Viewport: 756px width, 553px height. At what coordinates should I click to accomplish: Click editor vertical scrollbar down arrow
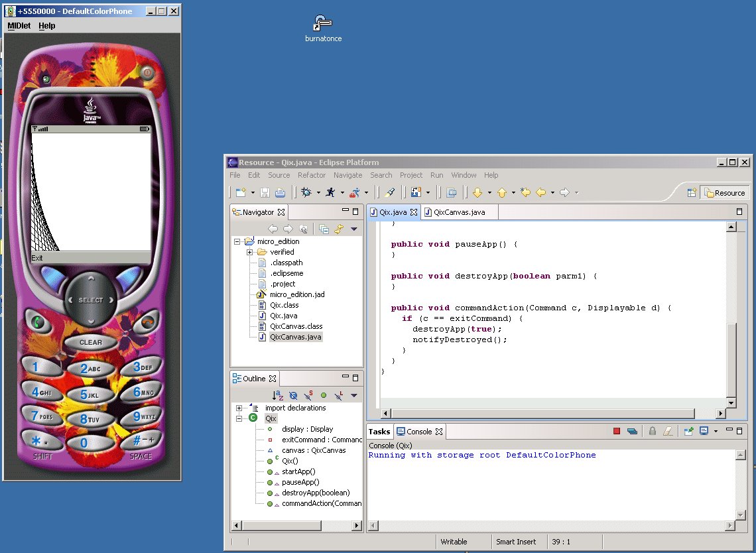(731, 403)
